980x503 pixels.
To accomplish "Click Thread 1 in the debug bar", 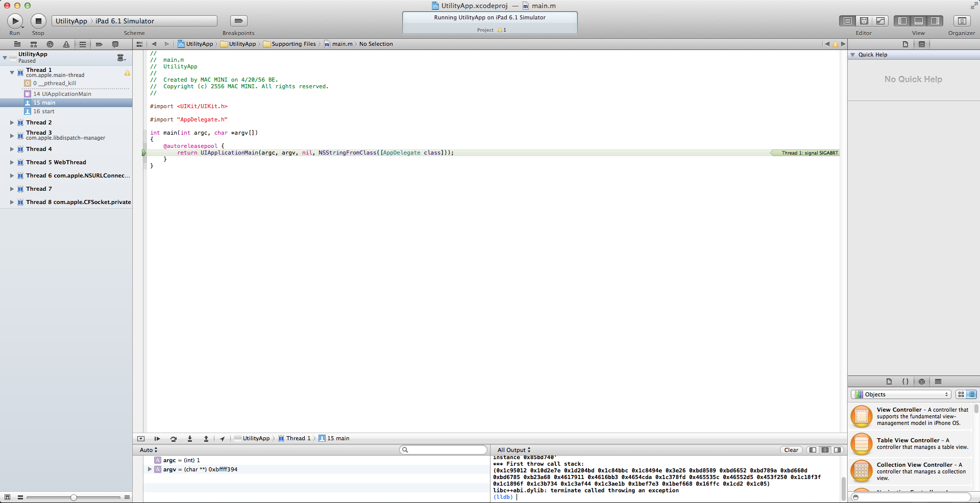I will tap(294, 439).
